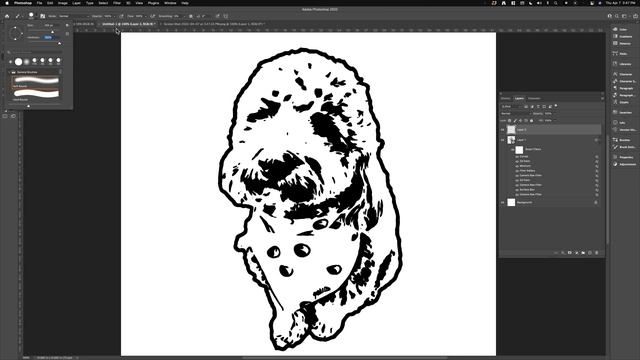Open the Apple menu
Image resolution: width=640 pixels, height=360 pixels.
pyautogui.click(x=7, y=3)
